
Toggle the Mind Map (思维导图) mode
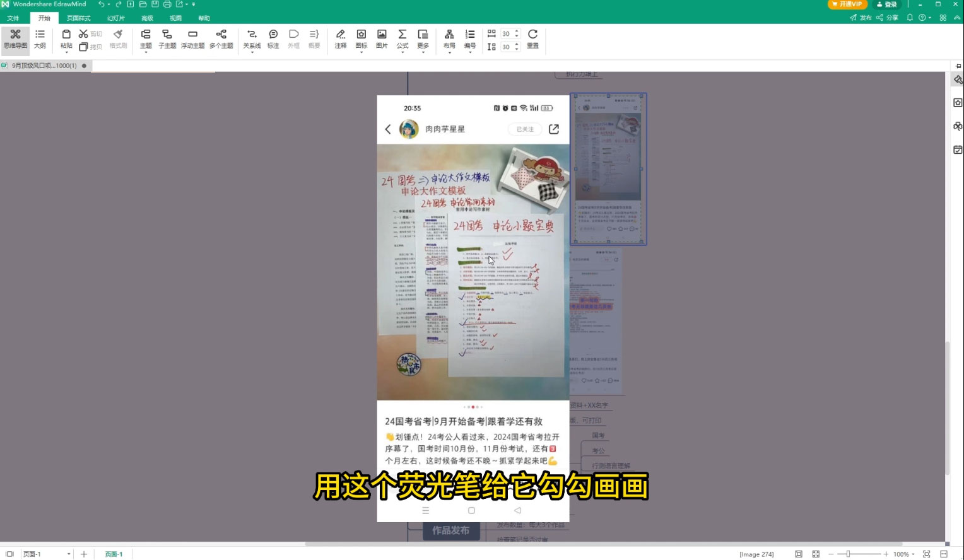(15, 40)
